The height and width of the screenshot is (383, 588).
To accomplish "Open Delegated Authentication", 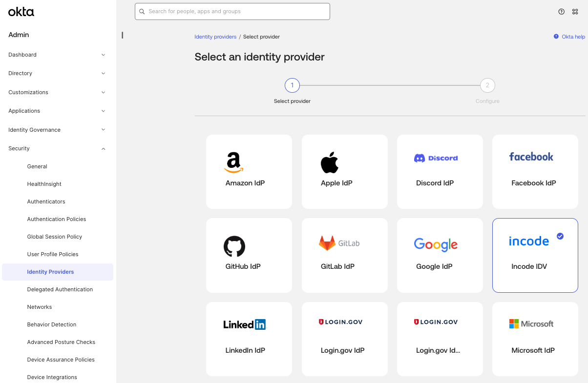I will [x=60, y=289].
